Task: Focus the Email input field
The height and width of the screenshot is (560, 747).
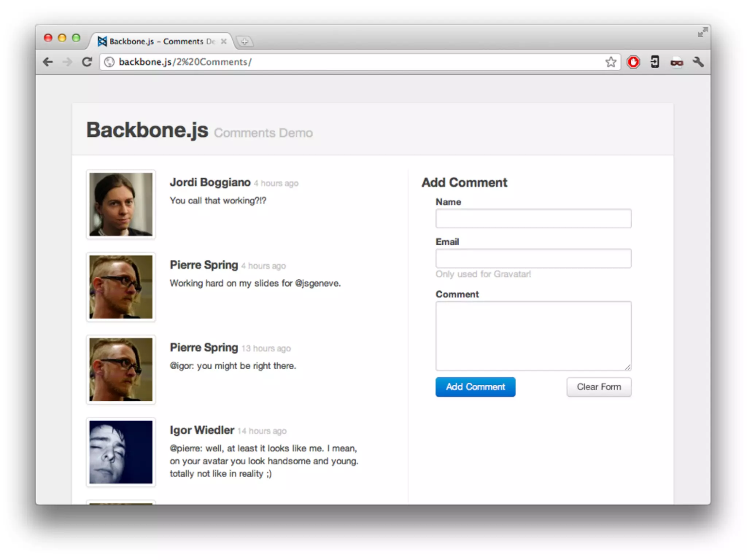Action: pyautogui.click(x=533, y=258)
